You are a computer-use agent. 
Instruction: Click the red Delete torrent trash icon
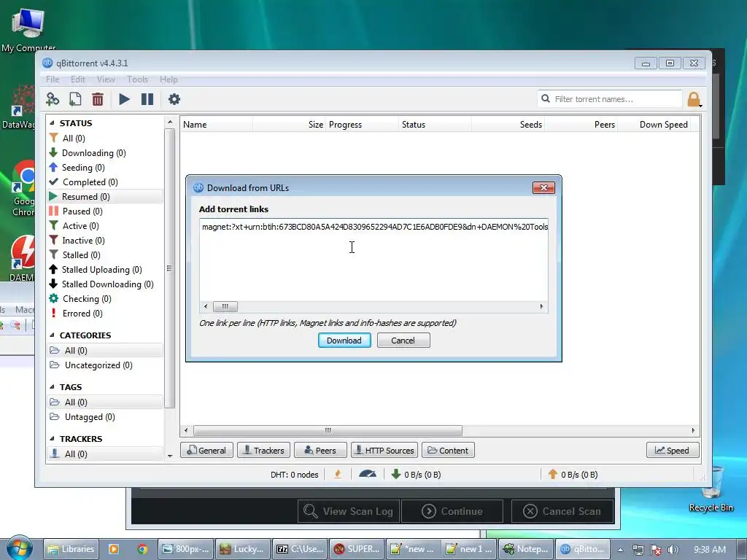(98, 99)
